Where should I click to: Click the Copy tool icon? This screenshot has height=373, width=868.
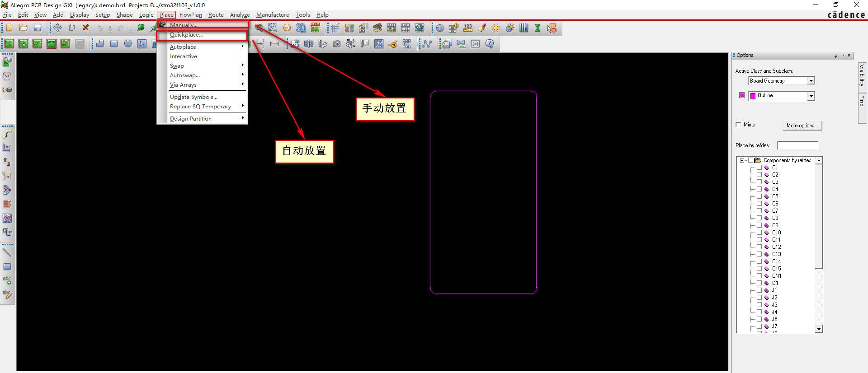click(x=71, y=28)
